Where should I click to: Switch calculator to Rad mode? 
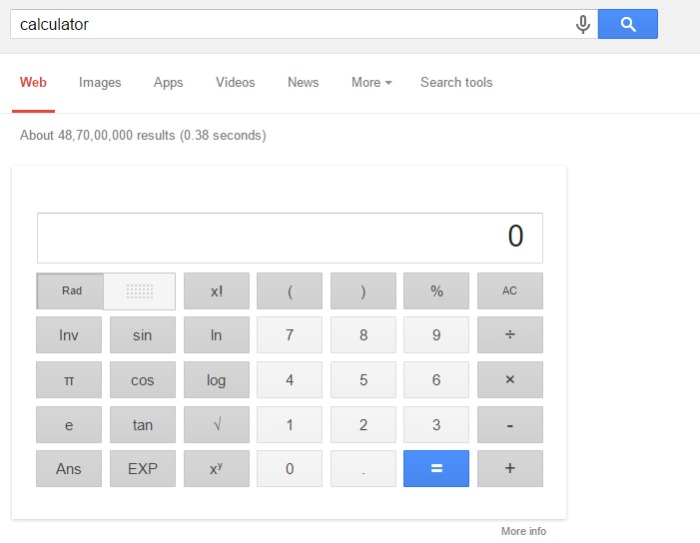[71, 291]
